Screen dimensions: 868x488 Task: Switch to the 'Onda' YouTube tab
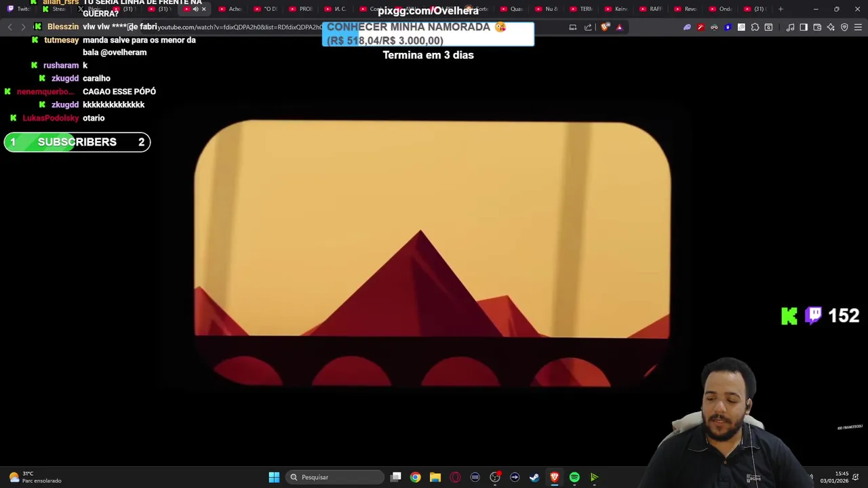722,9
